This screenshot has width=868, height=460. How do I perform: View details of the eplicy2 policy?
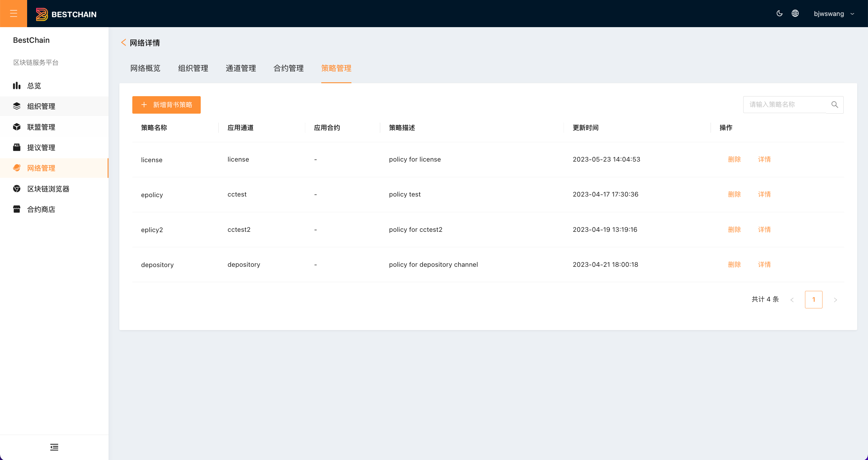pyautogui.click(x=764, y=229)
